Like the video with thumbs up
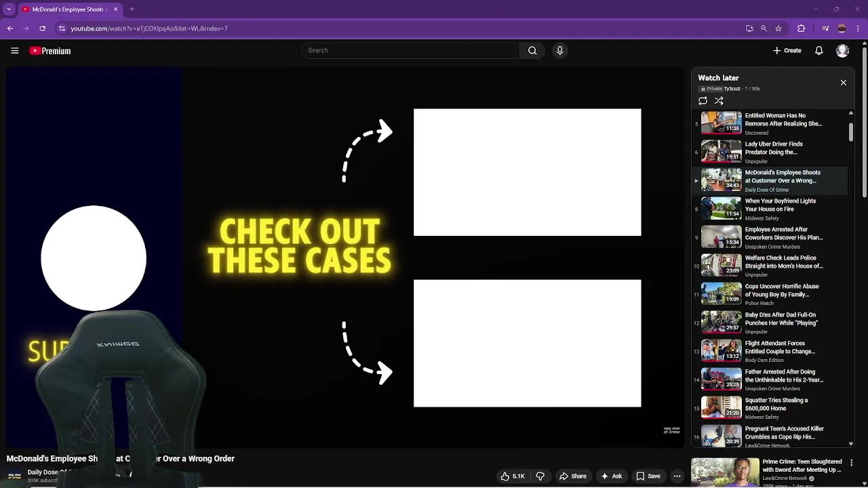 click(x=513, y=476)
